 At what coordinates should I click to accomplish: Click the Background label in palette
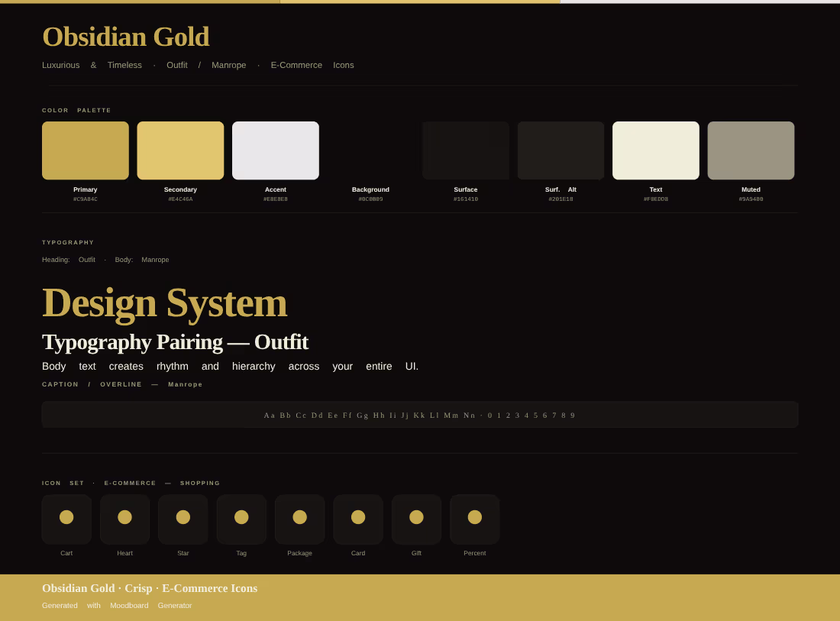coord(370,189)
